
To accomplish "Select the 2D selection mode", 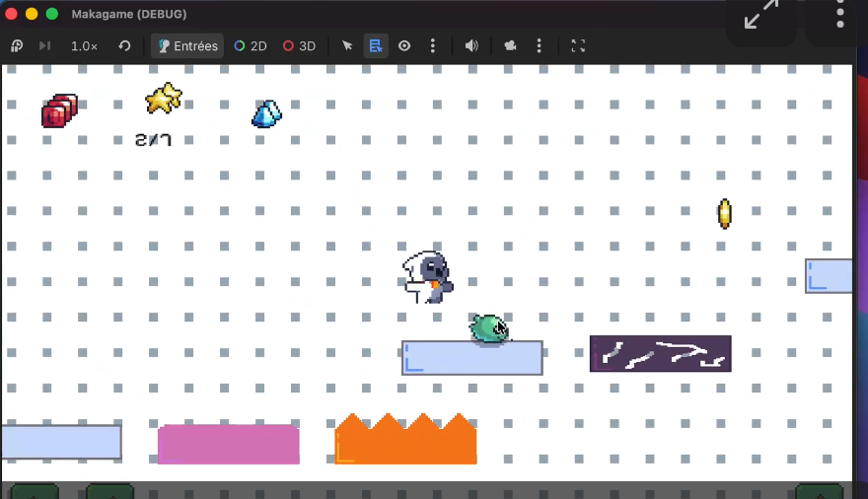I will (251, 46).
